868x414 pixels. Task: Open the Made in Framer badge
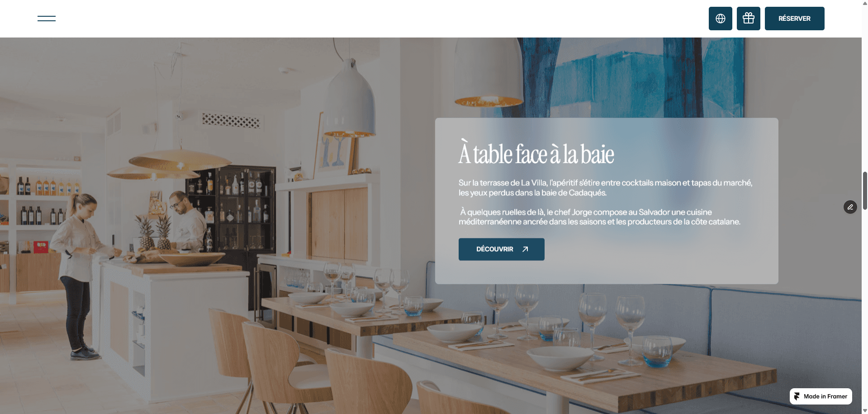(821, 396)
